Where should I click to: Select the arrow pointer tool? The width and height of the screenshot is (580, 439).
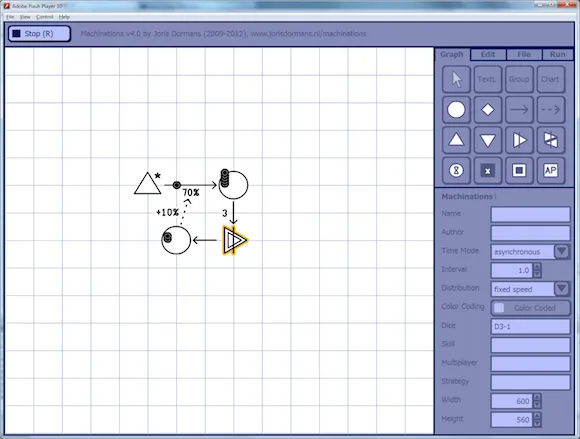click(456, 79)
